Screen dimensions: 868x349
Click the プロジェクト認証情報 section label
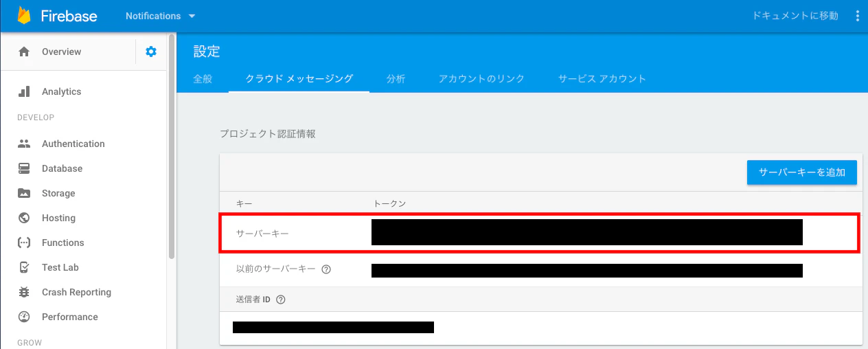click(268, 134)
